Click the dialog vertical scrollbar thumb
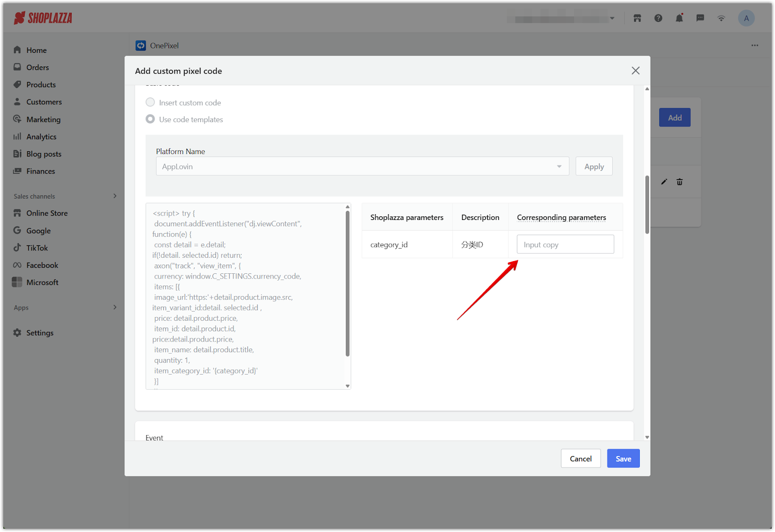 point(647,204)
